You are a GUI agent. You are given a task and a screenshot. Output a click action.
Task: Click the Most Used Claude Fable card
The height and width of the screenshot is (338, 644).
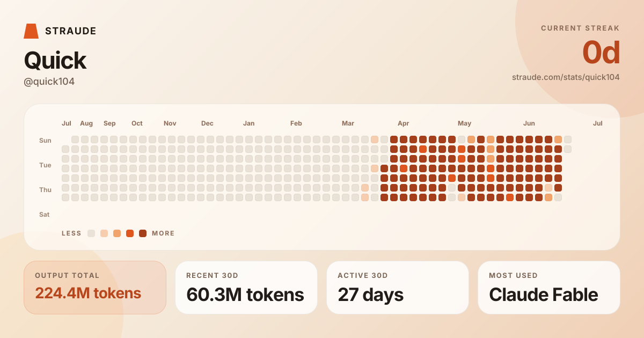coord(549,288)
